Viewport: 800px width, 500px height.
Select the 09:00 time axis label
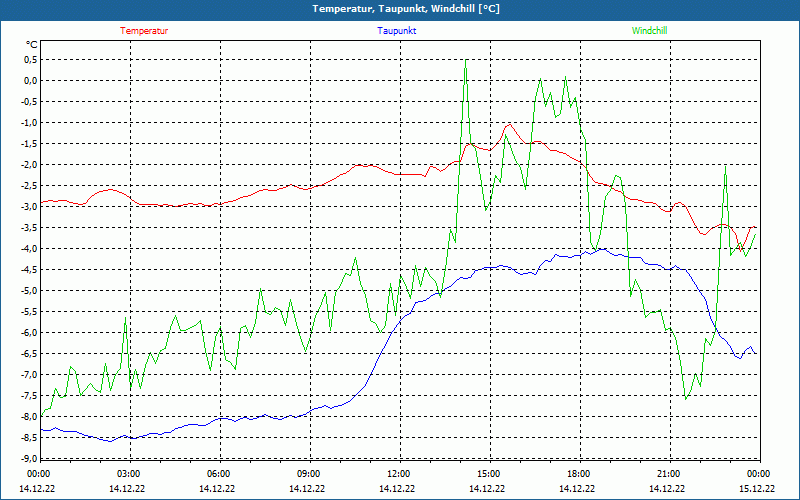[308, 474]
